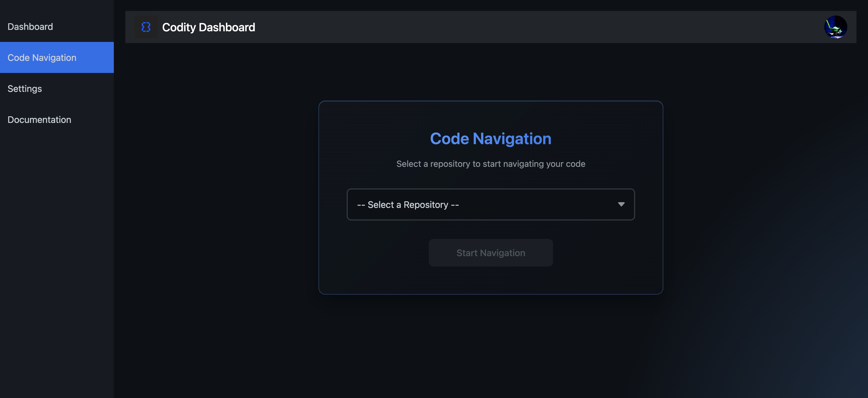Click the Codity icon next to the title

(146, 27)
